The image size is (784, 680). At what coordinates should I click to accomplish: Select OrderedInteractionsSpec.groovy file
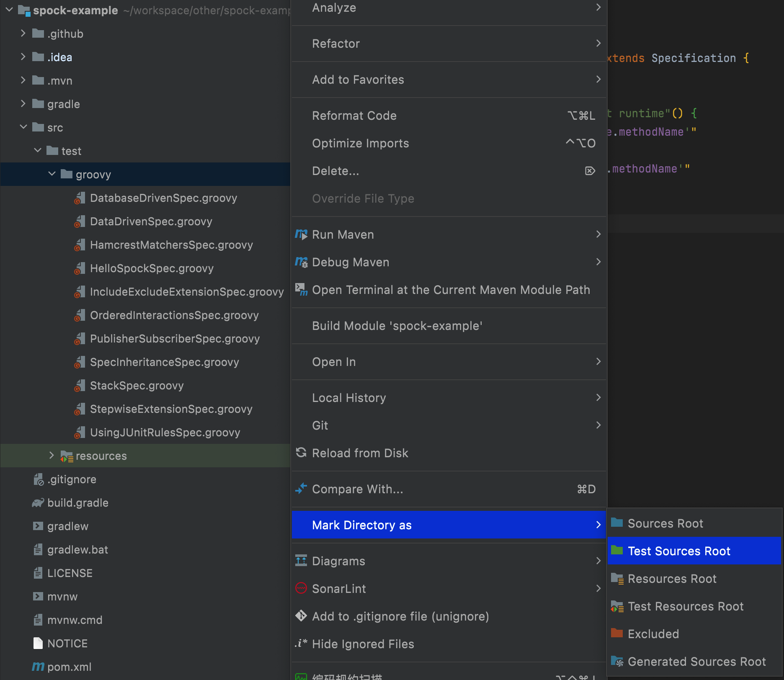point(174,315)
